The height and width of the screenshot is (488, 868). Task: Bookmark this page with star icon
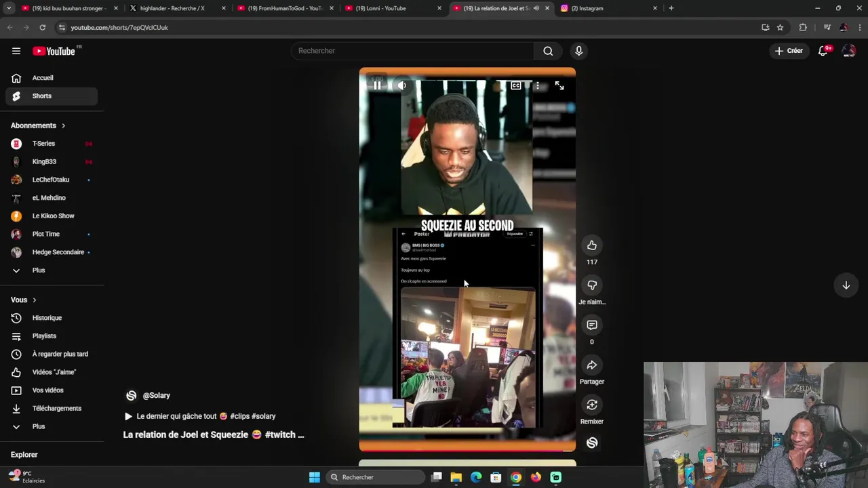[x=780, y=27]
